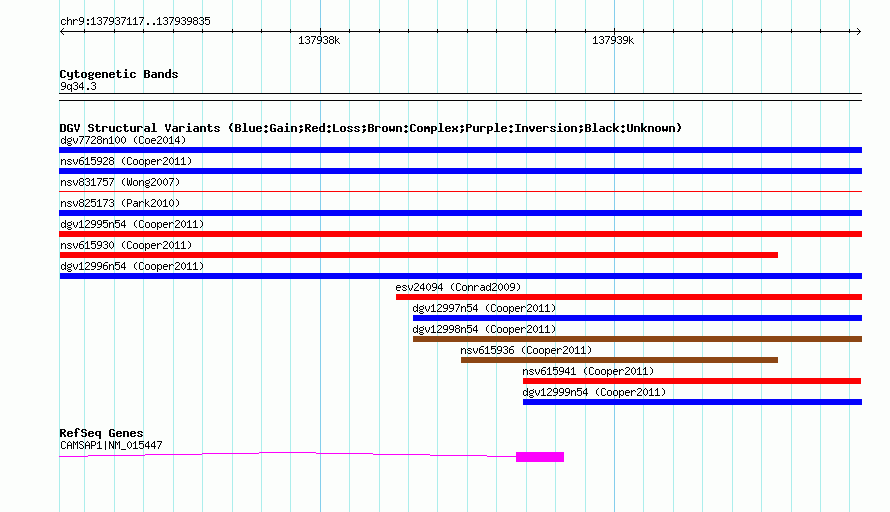
Task: Click the brown complex bar under dgv12998n54
Action: pyautogui.click(x=637, y=339)
